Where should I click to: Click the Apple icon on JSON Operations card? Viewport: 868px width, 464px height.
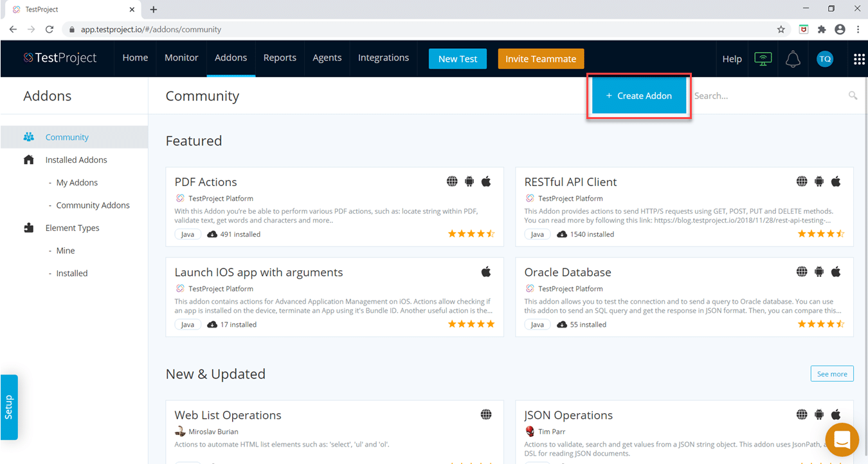836,414
